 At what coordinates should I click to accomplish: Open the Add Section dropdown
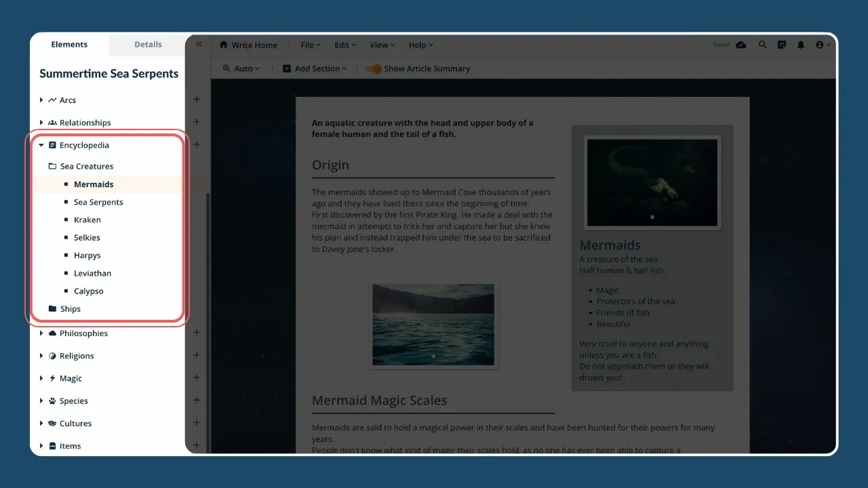coord(314,68)
